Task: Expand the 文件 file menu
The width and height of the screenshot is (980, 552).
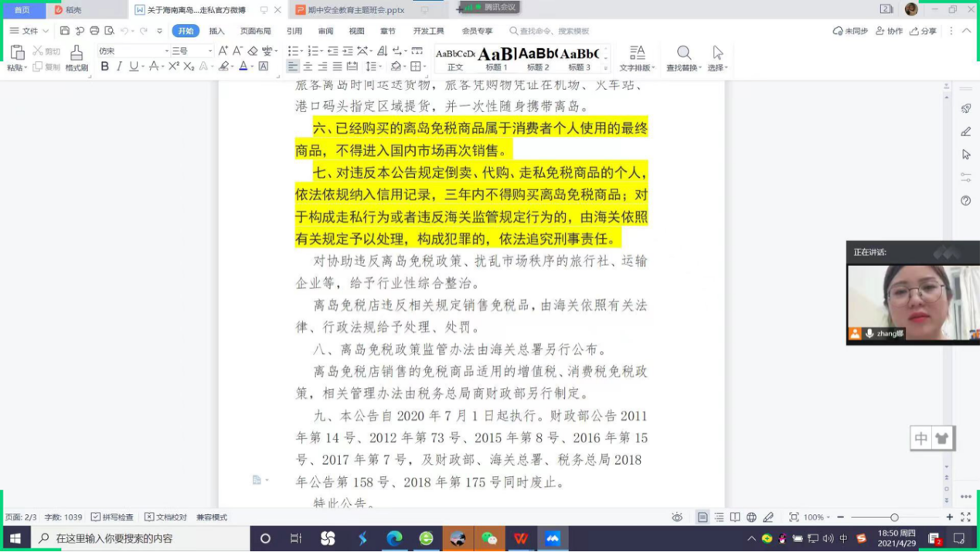Action: coord(29,31)
